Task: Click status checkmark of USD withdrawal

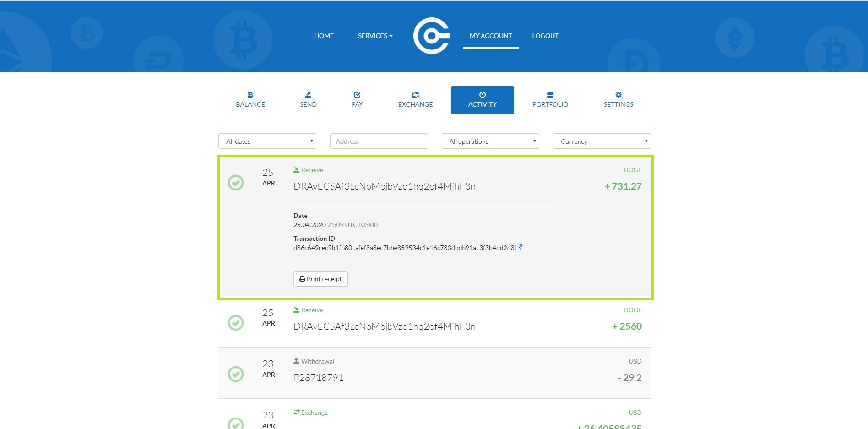Action: point(236,374)
